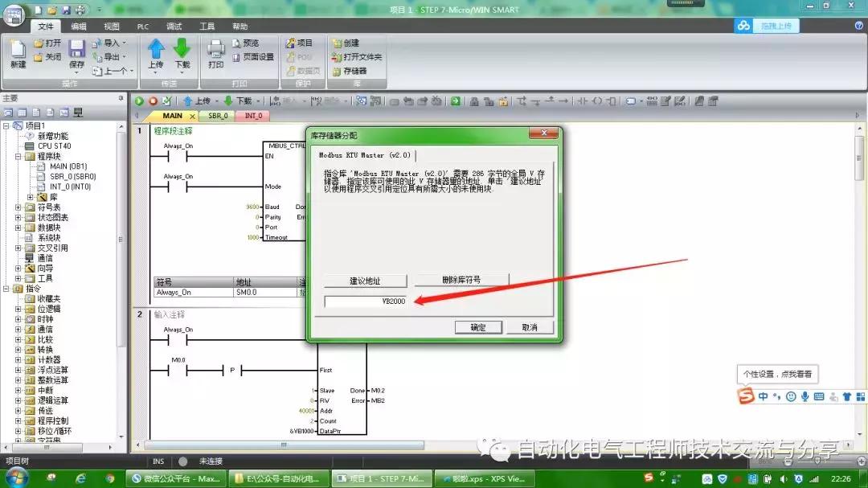868x488 pixels.
Task: Expand the 计数器 instruction folder
Action: point(18,360)
